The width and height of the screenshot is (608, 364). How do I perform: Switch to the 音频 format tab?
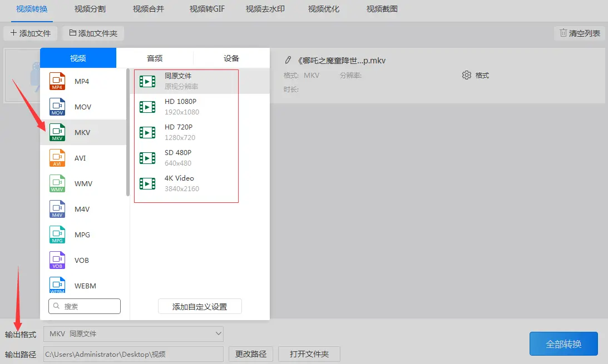pyautogui.click(x=155, y=58)
